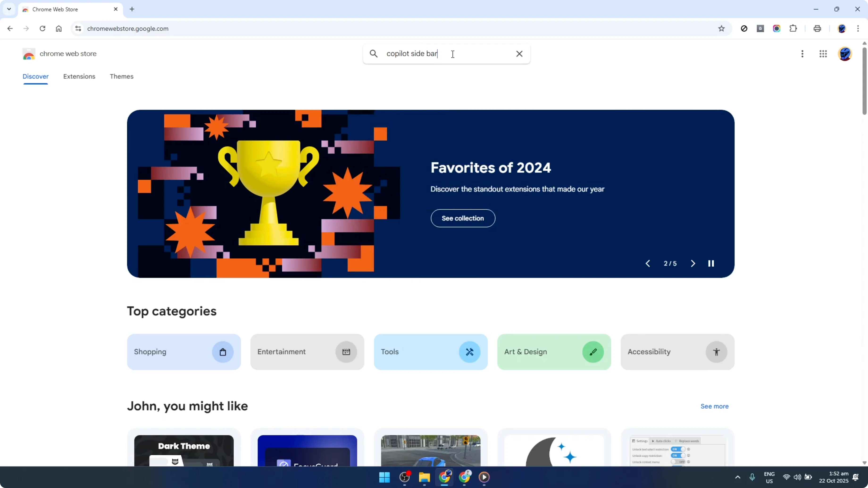The height and width of the screenshot is (488, 868).
Task: Open the See more link for recommendations
Action: click(714, 406)
